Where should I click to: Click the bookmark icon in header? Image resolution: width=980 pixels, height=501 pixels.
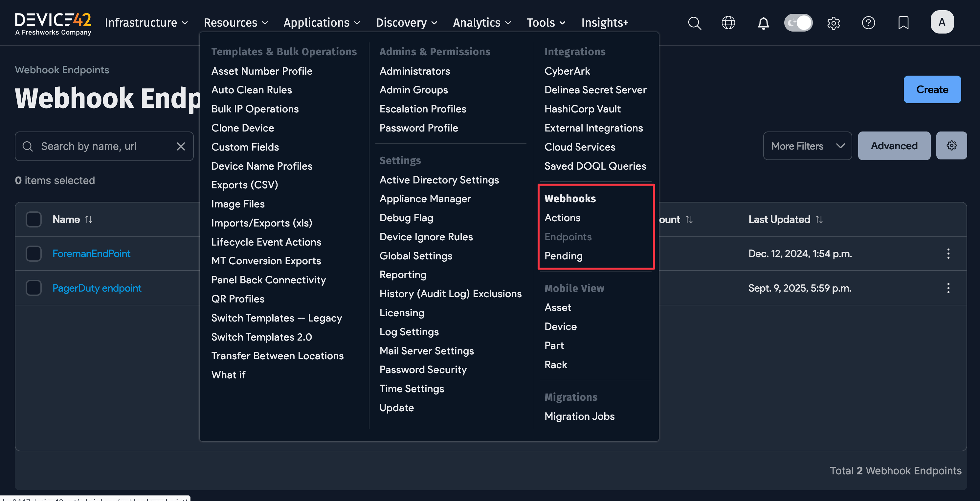[903, 23]
